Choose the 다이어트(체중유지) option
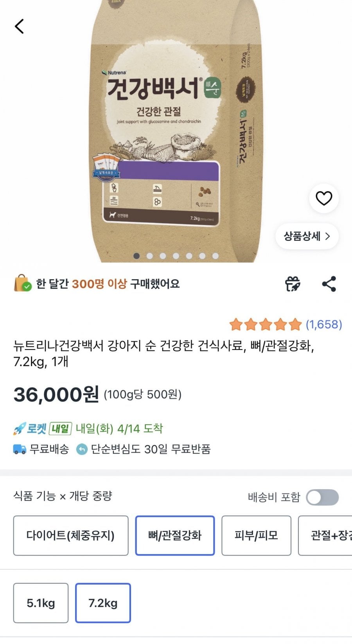Image resolution: width=352 pixels, height=644 pixels. [x=71, y=535]
